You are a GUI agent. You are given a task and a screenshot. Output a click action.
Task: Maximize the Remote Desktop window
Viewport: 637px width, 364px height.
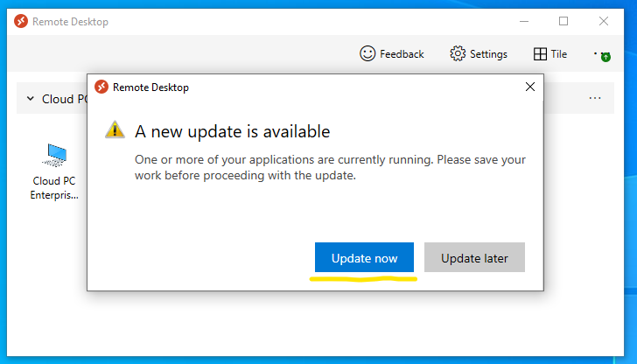coord(563,21)
